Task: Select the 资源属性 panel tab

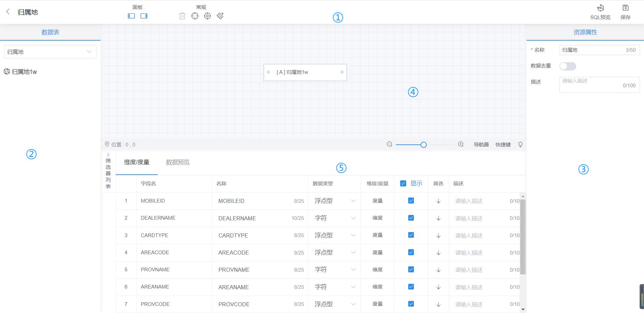Action: coord(585,32)
